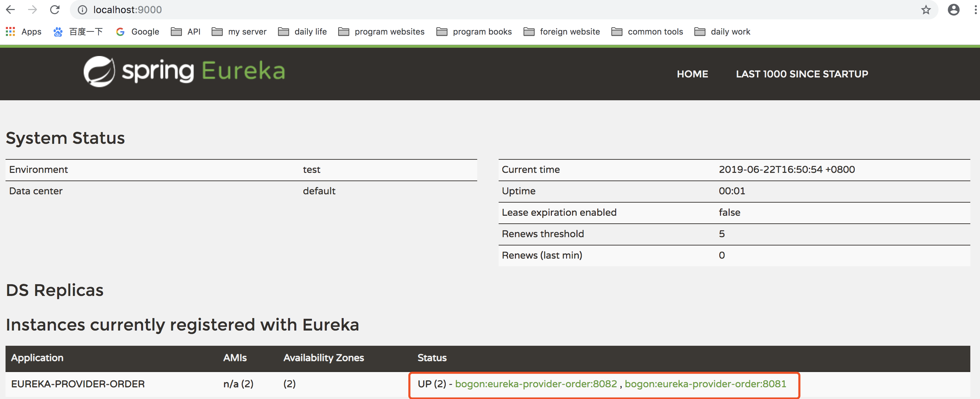980x399 pixels.
Task: Click the DS Replicas heading
Action: coord(55,290)
